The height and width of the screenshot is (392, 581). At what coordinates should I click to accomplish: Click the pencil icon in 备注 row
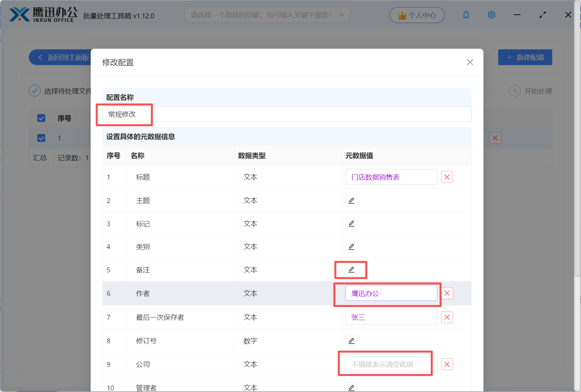pos(351,270)
